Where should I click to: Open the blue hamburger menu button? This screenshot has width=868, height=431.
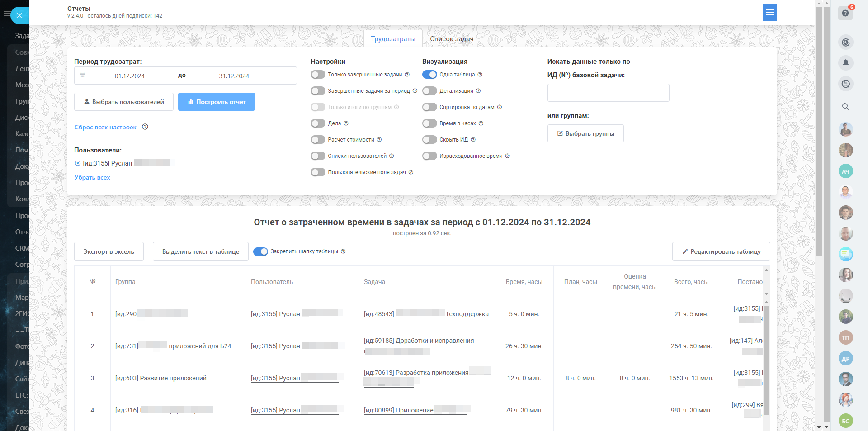click(769, 12)
